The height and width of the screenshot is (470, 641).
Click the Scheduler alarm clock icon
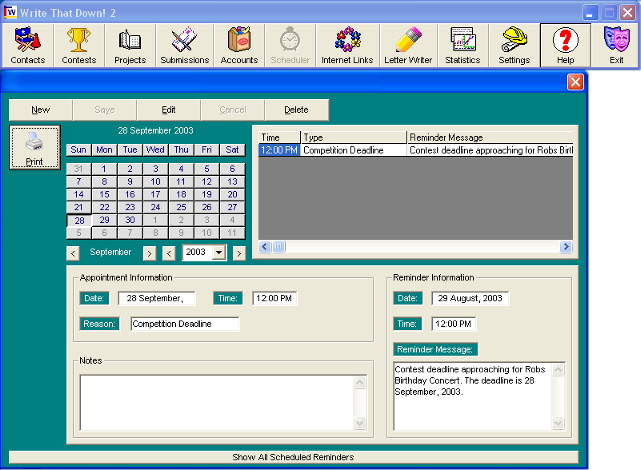click(290, 45)
